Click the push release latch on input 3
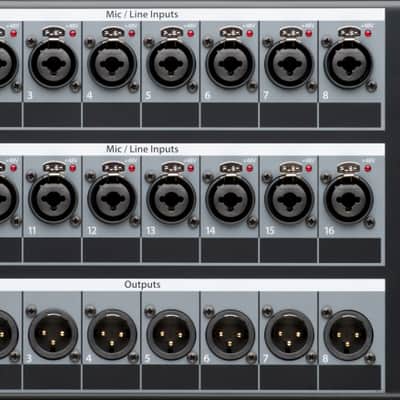 coord(53,33)
